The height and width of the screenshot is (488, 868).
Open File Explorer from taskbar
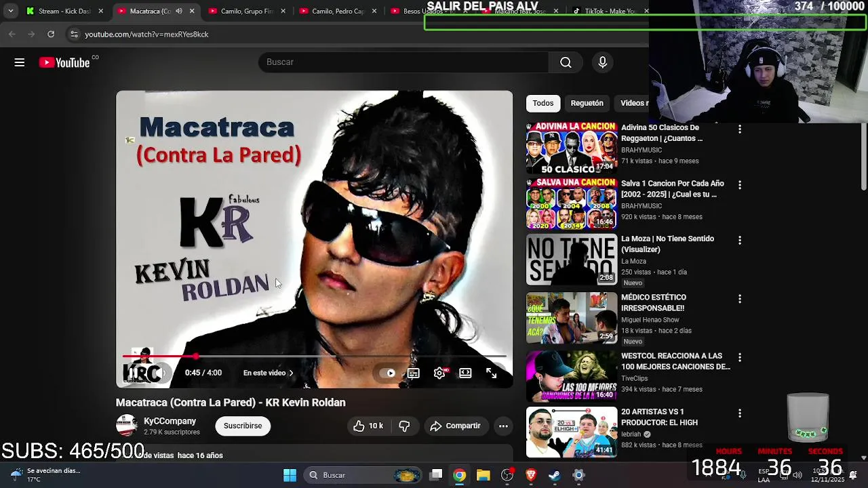[484, 475]
